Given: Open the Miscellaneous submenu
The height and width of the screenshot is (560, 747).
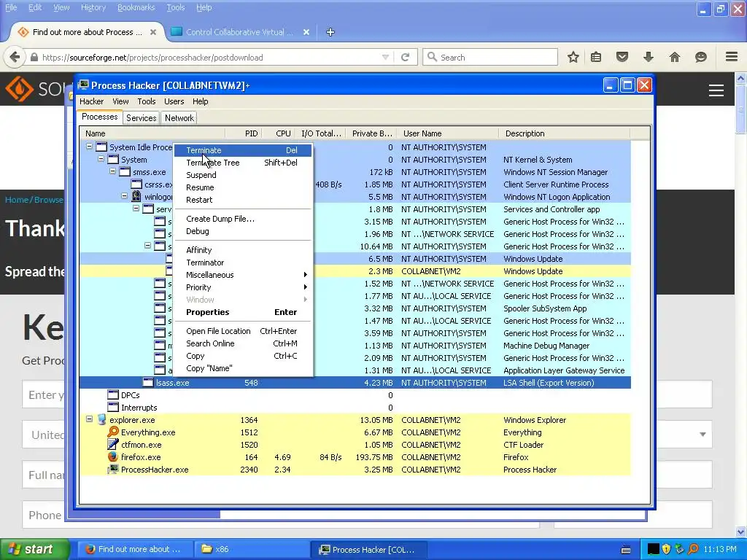Looking at the screenshot, I should coord(243,275).
